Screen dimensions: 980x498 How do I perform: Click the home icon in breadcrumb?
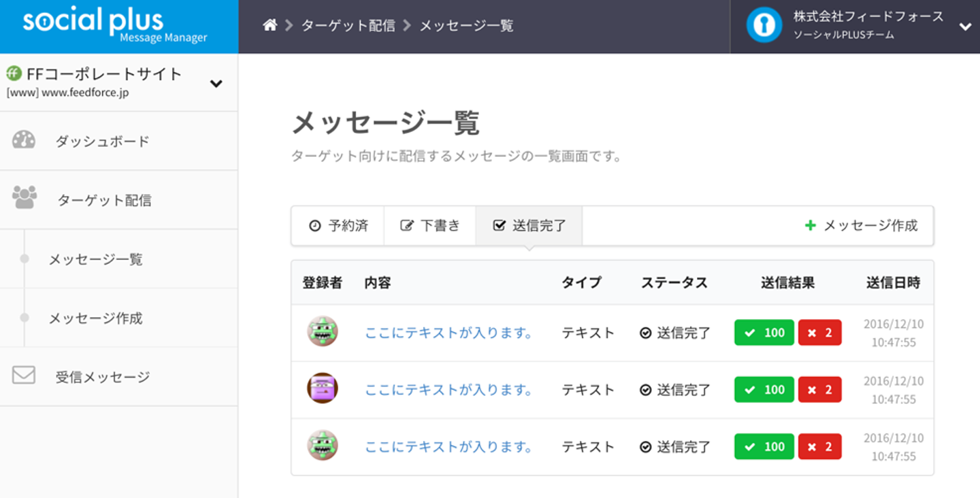pyautogui.click(x=270, y=26)
